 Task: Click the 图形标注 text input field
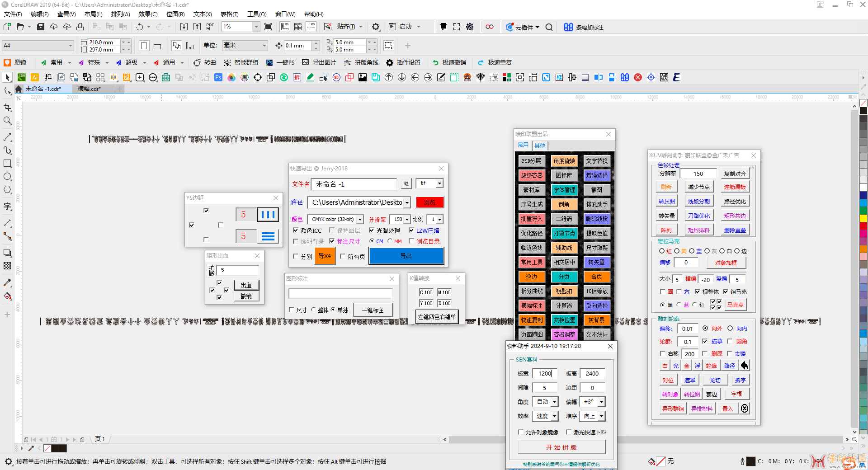tap(341, 294)
